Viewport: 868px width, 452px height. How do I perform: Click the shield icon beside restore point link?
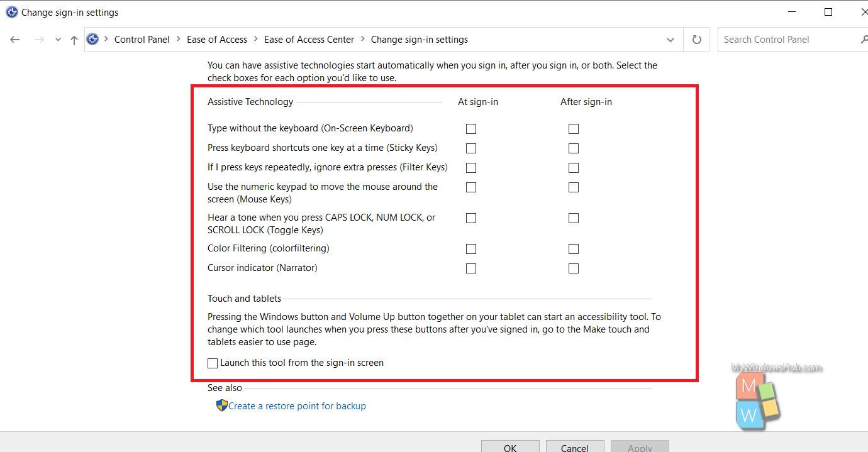[x=221, y=405]
